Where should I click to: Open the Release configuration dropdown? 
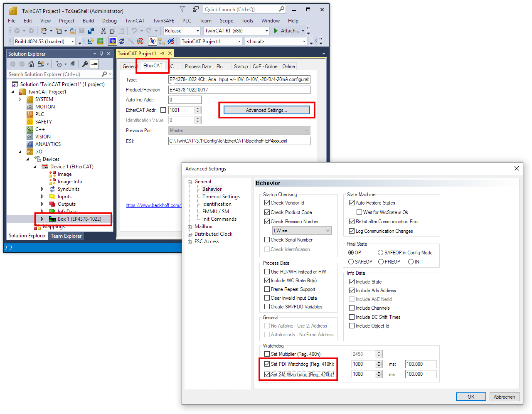coord(182,31)
